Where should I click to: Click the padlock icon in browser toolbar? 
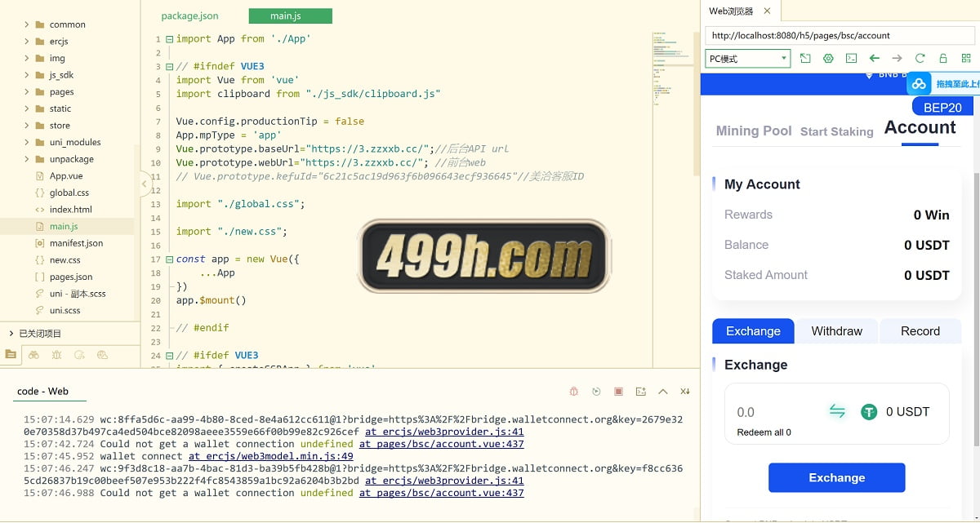point(942,59)
